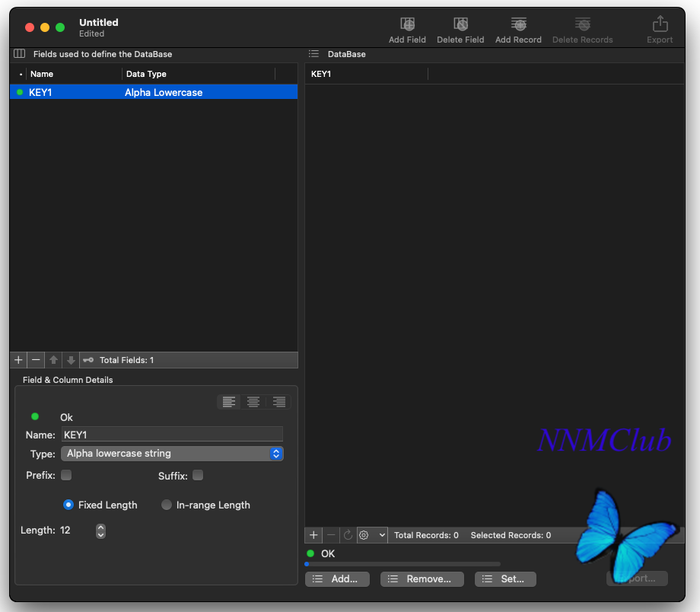Click the Length value 12
700x612 pixels.
65,531
